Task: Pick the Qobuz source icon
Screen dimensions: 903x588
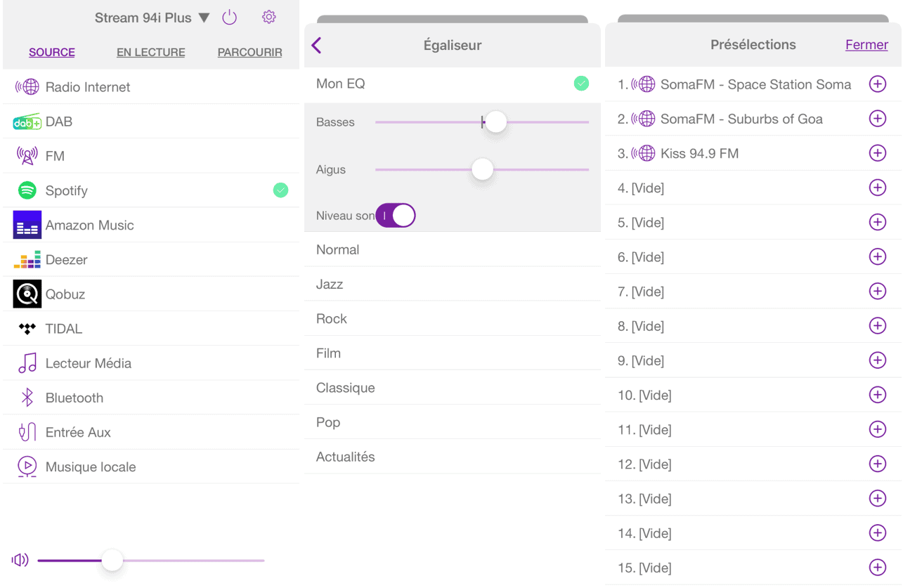Action: point(27,294)
